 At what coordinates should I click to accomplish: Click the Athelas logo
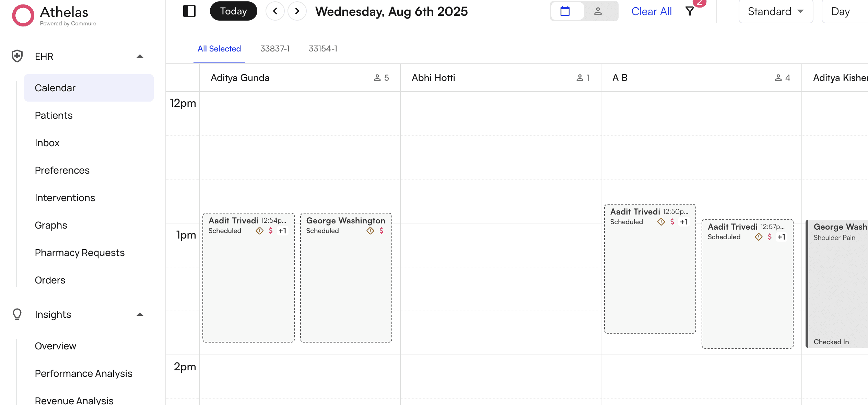[x=23, y=15]
